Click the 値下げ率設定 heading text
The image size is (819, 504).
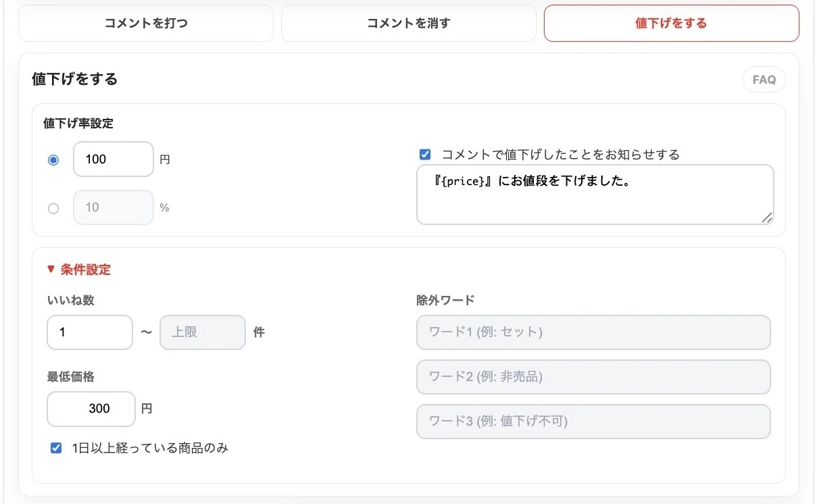point(78,124)
